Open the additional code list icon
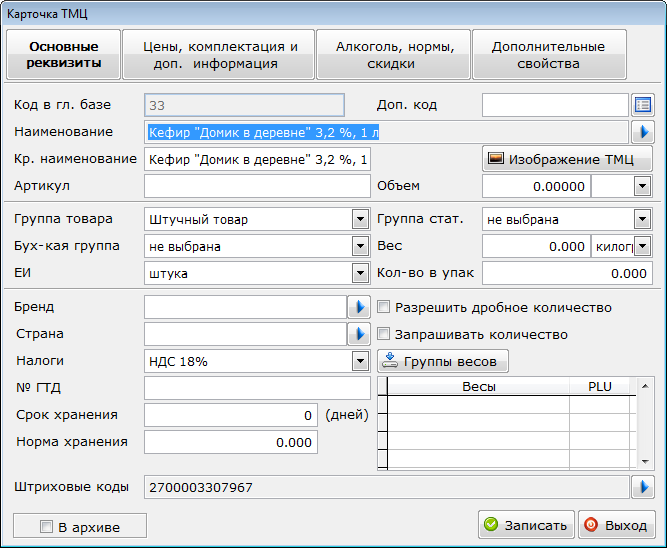Screen dimensions: 667x548 643,105
